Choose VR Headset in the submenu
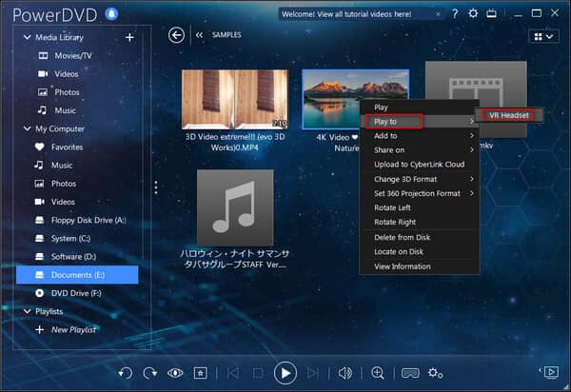The width and height of the screenshot is (571, 392). pyautogui.click(x=509, y=115)
